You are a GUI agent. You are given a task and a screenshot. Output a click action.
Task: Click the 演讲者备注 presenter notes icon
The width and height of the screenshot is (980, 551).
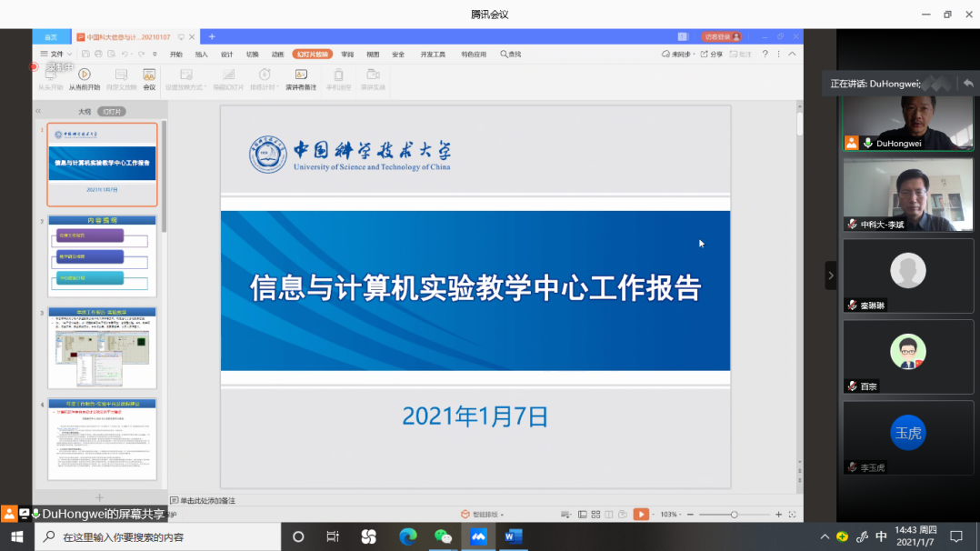[x=301, y=75]
